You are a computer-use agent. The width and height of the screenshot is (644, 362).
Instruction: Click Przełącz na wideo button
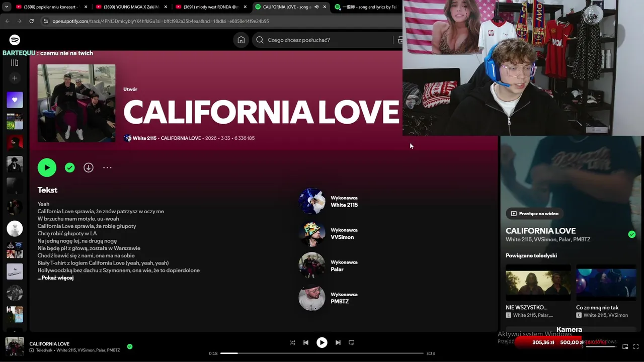[534, 213]
